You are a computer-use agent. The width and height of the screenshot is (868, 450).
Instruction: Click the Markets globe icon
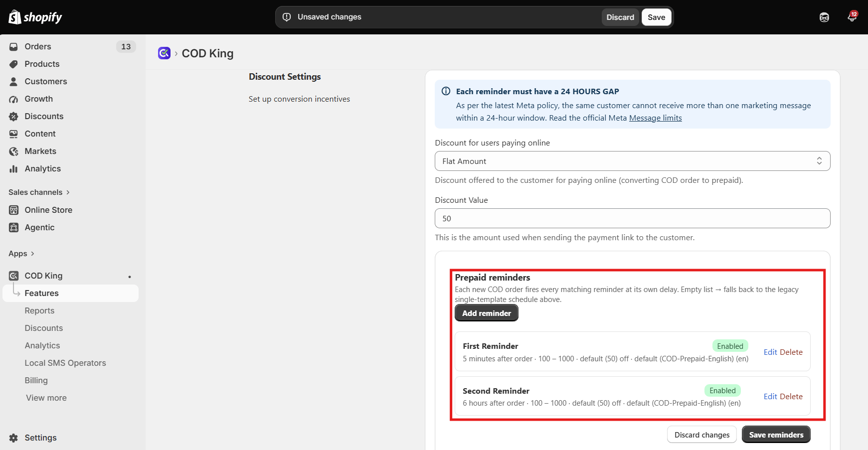(x=13, y=151)
